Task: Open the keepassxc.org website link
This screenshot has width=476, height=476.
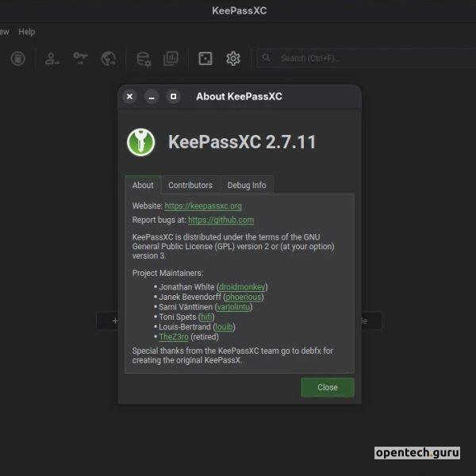Action: (x=203, y=205)
